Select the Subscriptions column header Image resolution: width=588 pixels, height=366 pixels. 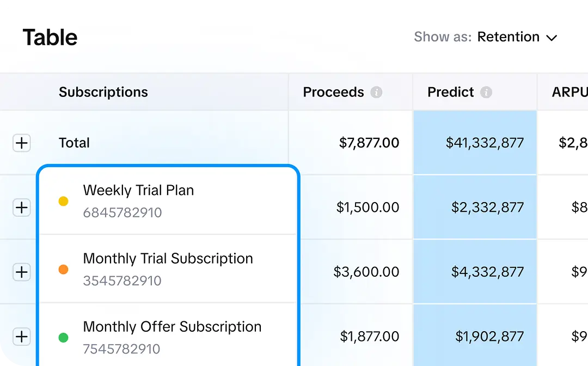pyautogui.click(x=103, y=92)
